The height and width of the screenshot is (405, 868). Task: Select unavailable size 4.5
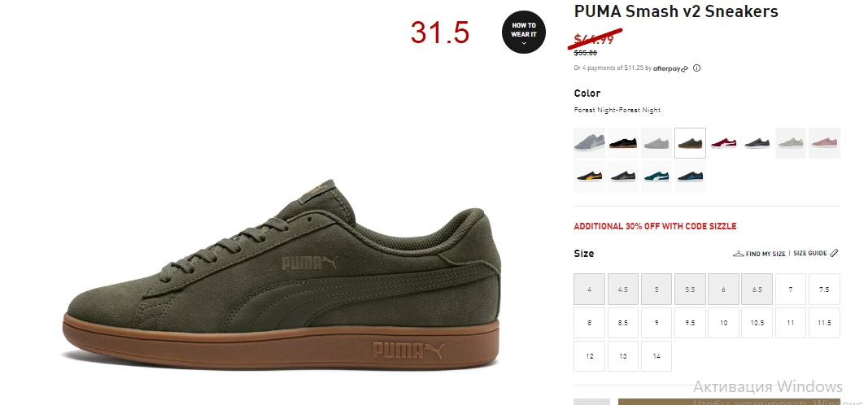click(623, 289)
